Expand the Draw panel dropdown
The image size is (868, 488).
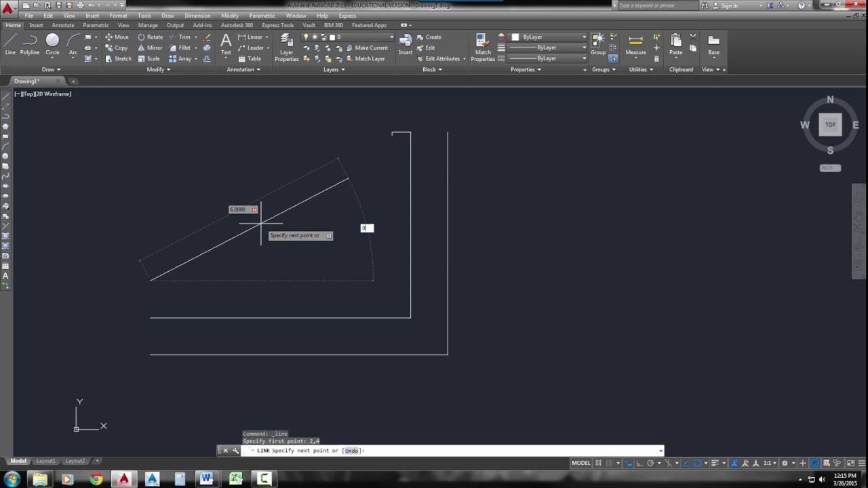pos(52,69)
